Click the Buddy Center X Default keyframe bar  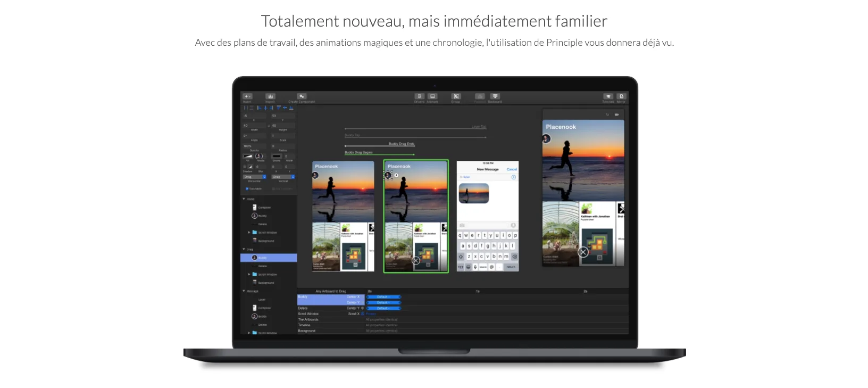pyautogui.click(x=383, y=297)
